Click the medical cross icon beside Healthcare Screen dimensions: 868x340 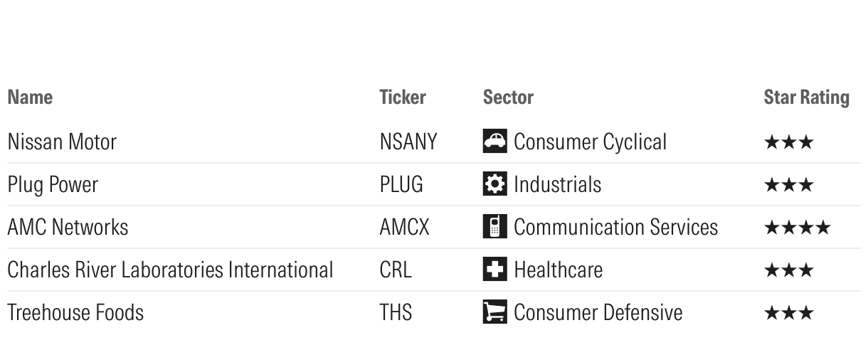click(494, 270)
